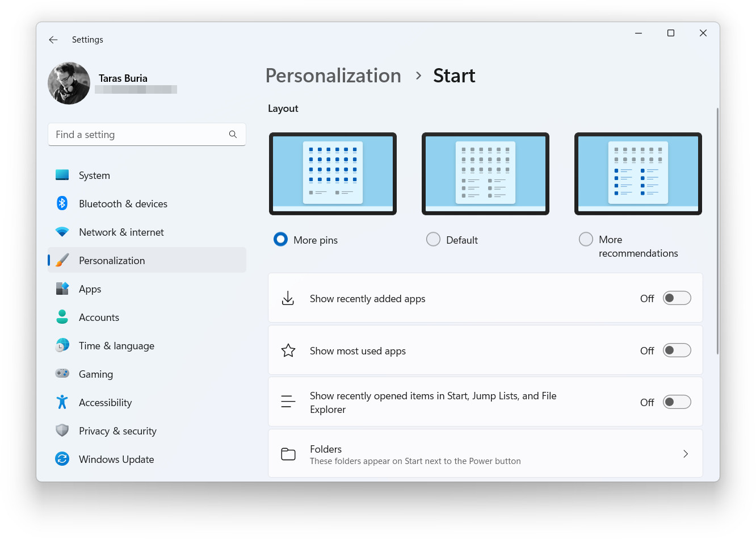Select the More pins layout thumbnail
Screen dimensions: 756x539
click(333, 173)
